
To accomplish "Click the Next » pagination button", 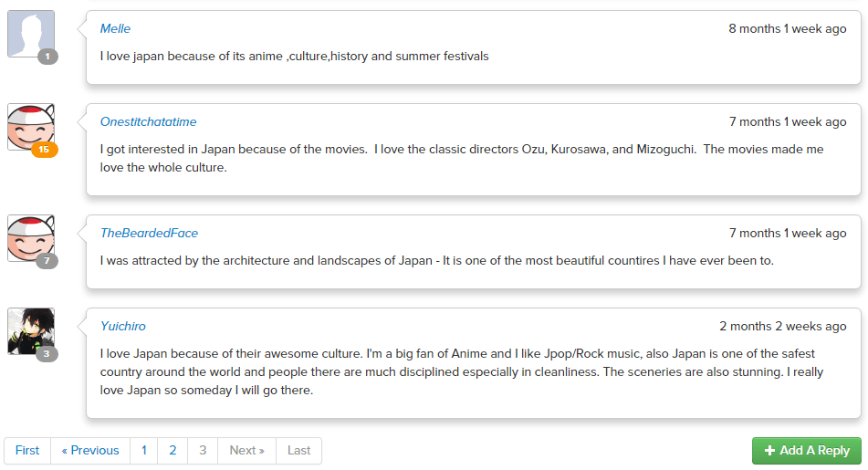I will point(247,451).
